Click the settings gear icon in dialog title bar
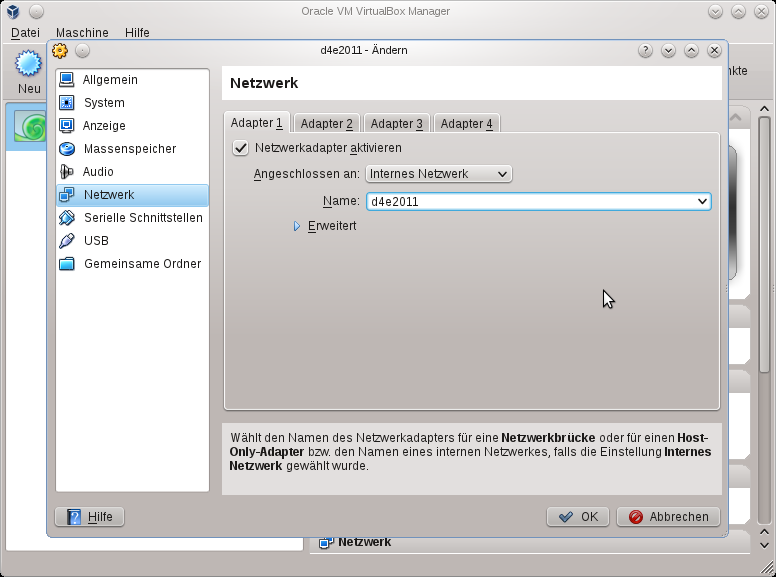Viewport: 776px width, 577px height. point(60,50)
